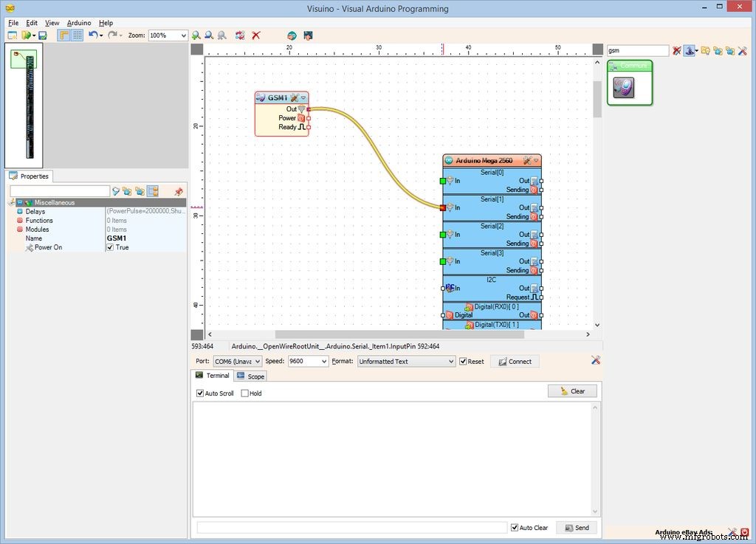Viewport: 756px width, 544px height.
Task: Toggle the grid display toolbar button
Action: tap(77, 35)
